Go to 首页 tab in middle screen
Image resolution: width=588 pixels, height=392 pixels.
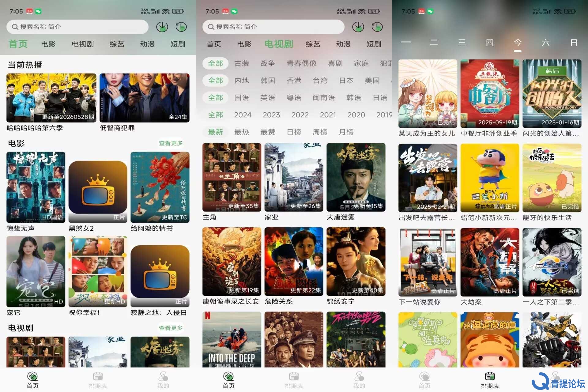214,44
